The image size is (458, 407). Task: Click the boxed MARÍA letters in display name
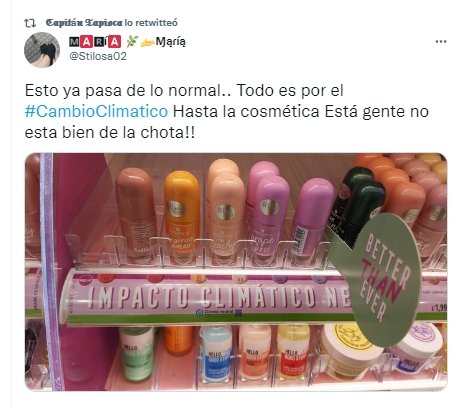(x=95, y=42)
